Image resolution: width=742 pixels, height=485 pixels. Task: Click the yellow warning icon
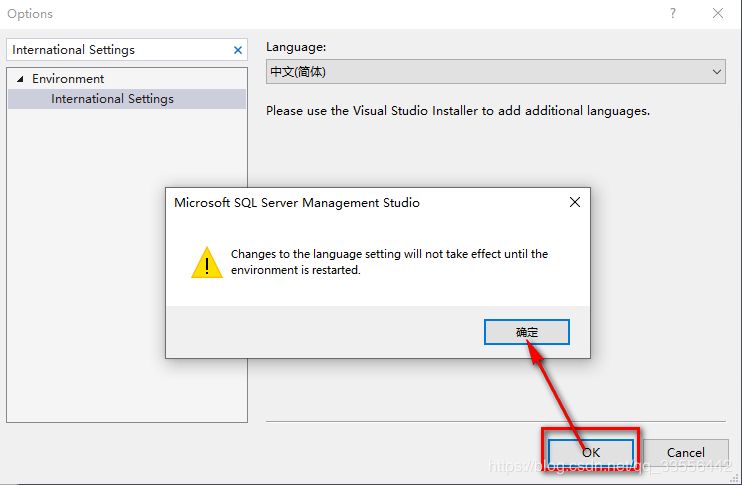click(207, 263)
